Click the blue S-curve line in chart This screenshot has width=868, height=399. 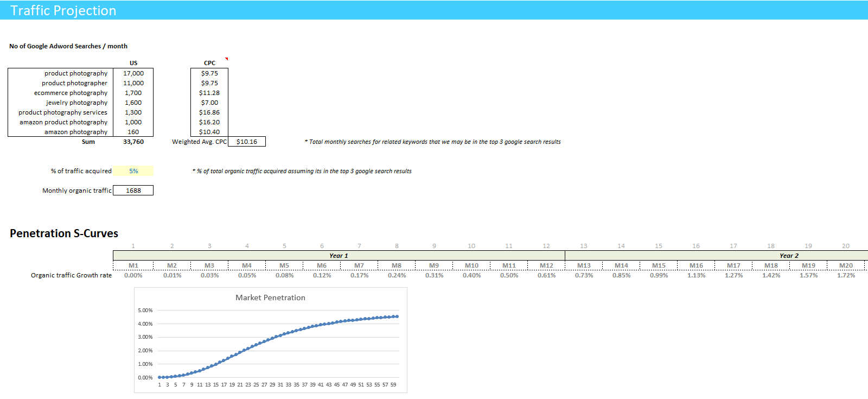pos(278,335)
